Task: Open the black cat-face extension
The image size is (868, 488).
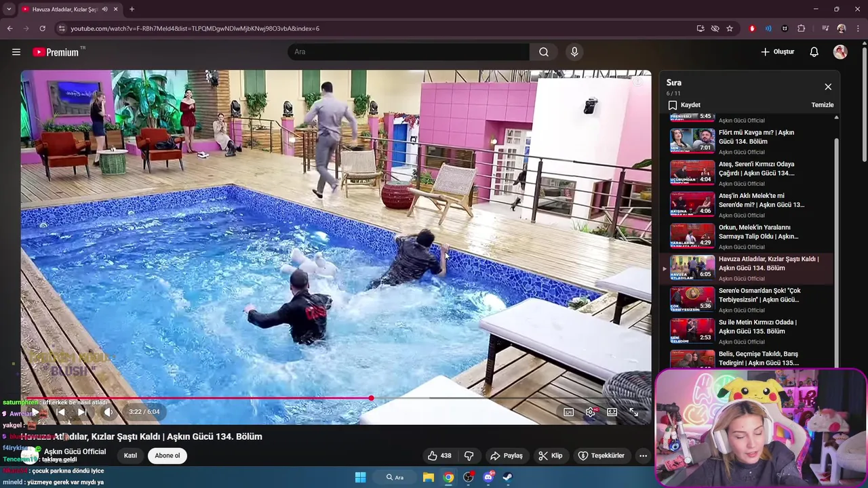Action: coord(785,28)
